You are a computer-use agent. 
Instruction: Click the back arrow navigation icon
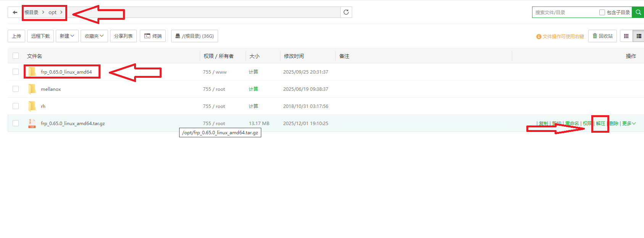(x=15, y=12)
